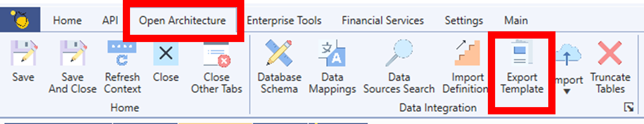Click the Save icon in the ribbon
This screenshot has width=644, height=124.
click(23, 53)
